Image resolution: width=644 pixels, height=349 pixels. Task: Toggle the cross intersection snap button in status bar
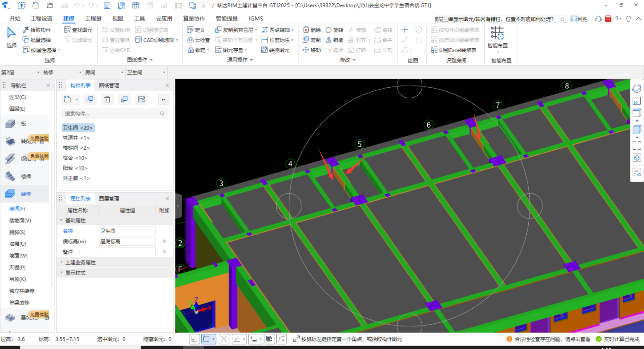point(224,339)
